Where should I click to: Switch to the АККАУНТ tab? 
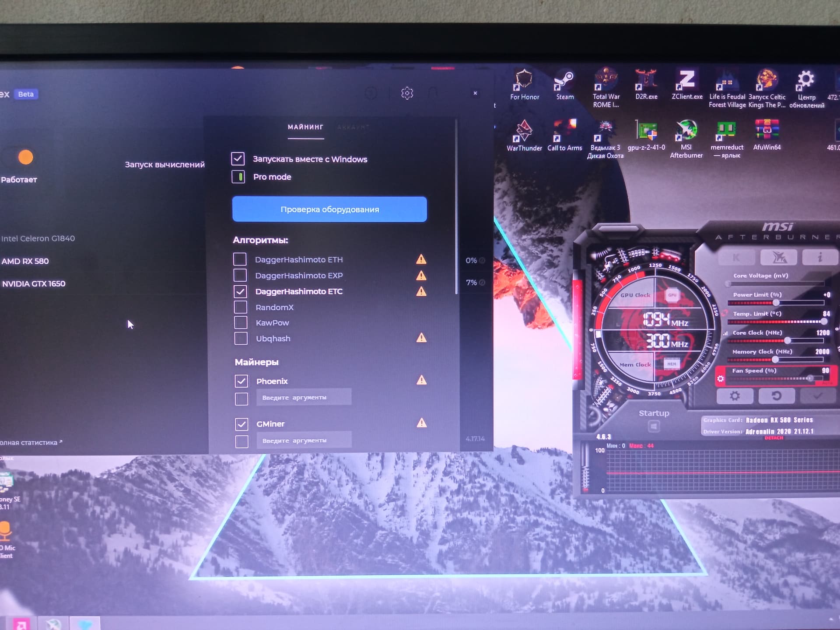(x=353, y=127)
